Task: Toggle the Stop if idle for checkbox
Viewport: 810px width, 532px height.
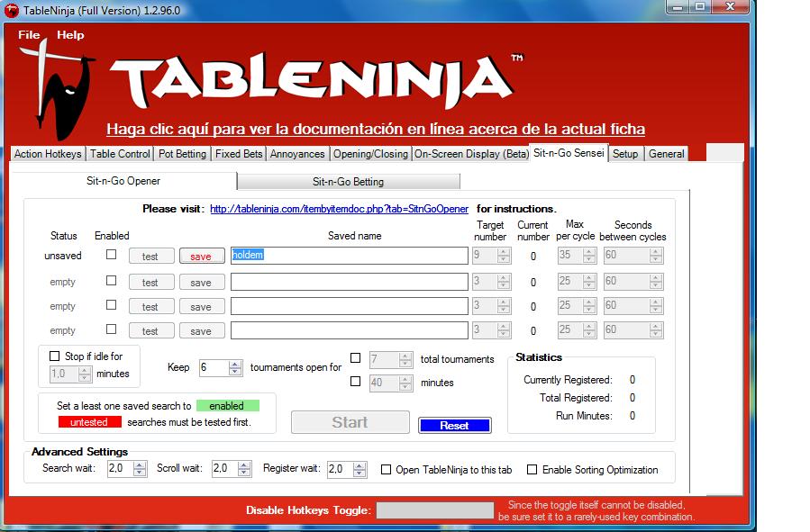Action: [54, 356]
